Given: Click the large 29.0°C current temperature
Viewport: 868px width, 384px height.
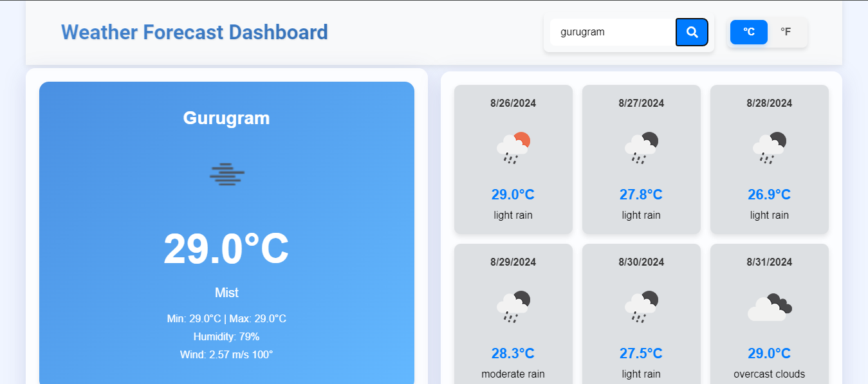Looking at the screenshot, I should [226, 249].
